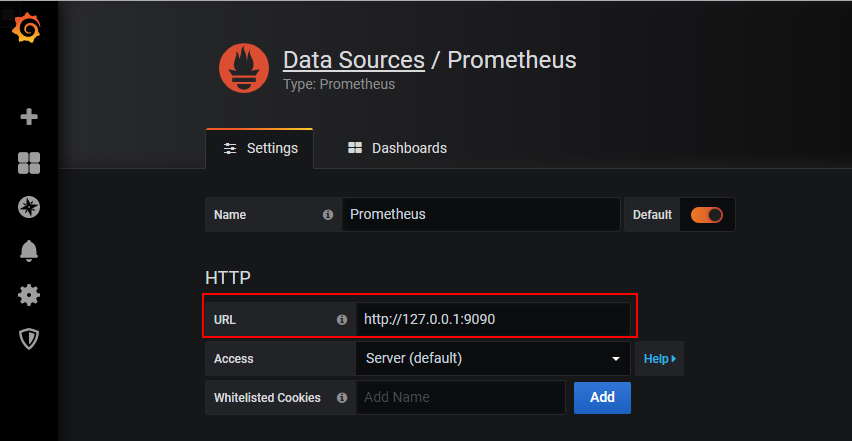The image size is (852, 441).
Task: Expand the Help section arrow
Action: pyautogui.click(x=660, y=358)
